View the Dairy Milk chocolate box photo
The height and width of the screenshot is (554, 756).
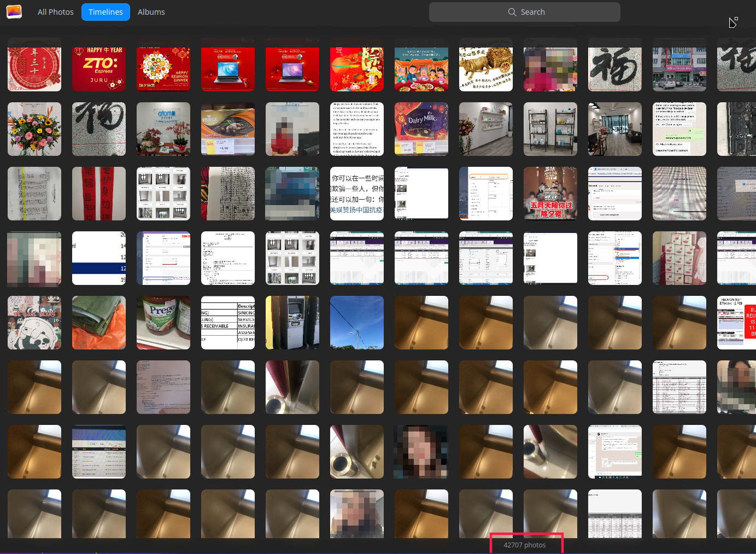point(421,129)
